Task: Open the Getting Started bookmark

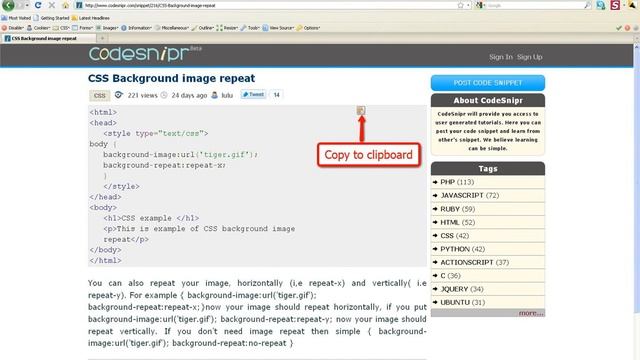Action: [x=51, y=18]
